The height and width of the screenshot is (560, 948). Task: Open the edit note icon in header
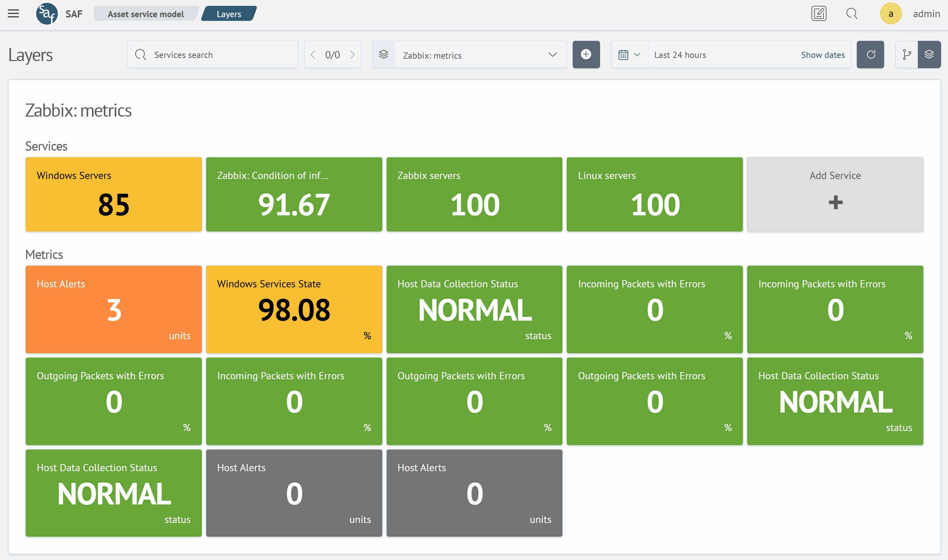click(819, 14)
